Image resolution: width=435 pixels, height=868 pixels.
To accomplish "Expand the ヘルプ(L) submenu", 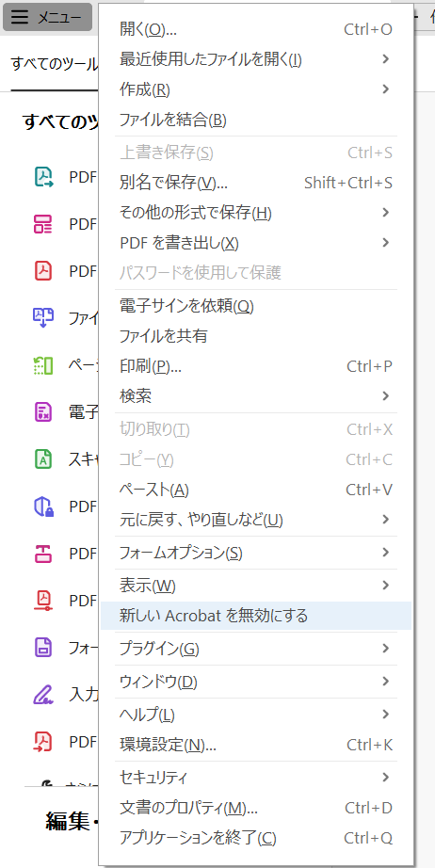I will (x=256, y=715).
